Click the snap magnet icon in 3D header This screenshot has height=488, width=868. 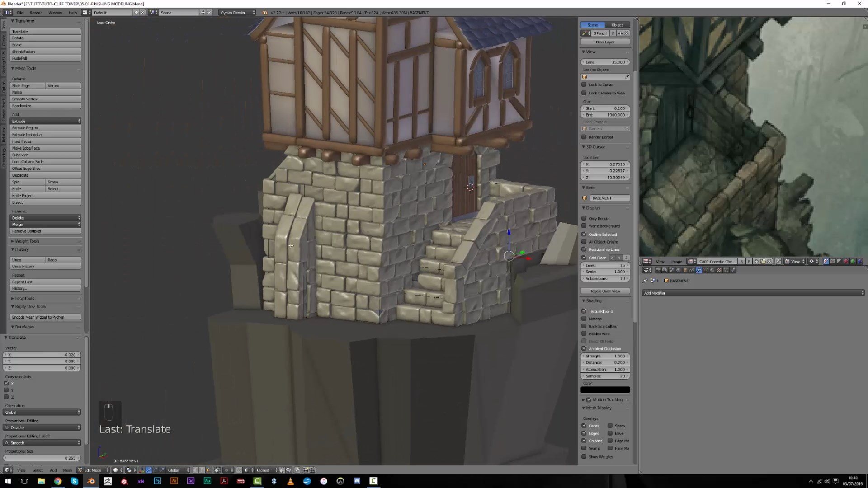click(239, 470)
